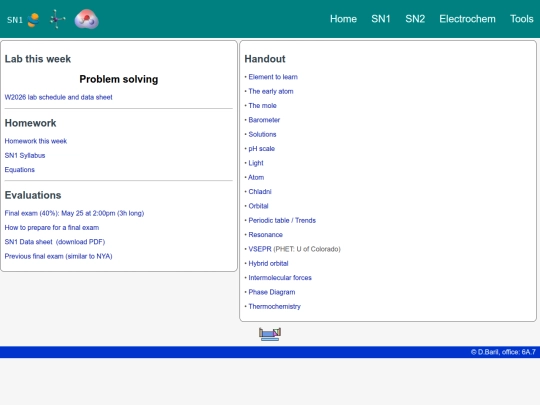Click the D.Baril office 6A.7 footer text
The image size is (540, 405).
click(x=503, y=352)
